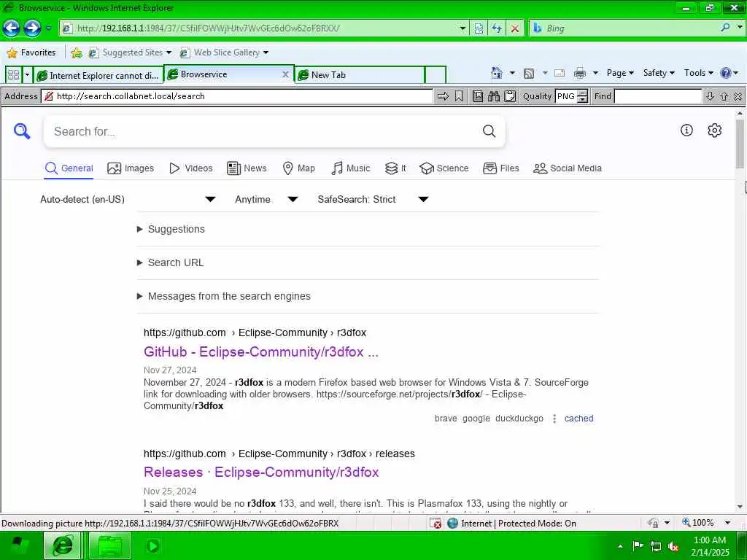Image resolution: width=747 pixels, height=560 pixels.
Task: Adjust the Quality PNG stepper
Action: pyautogui.click(x=582, y=96)
